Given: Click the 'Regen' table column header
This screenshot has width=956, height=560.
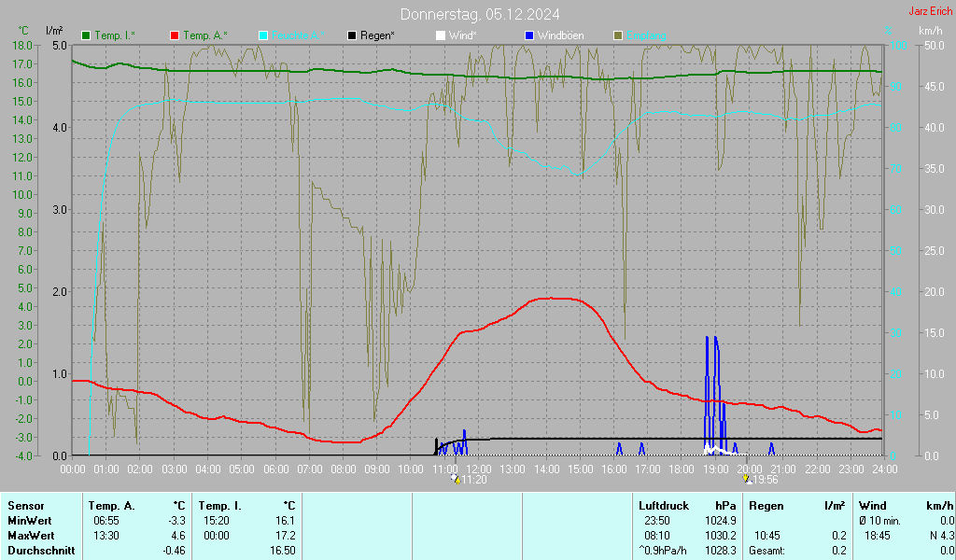Looking at the screenshot, I should click(766, 506).
